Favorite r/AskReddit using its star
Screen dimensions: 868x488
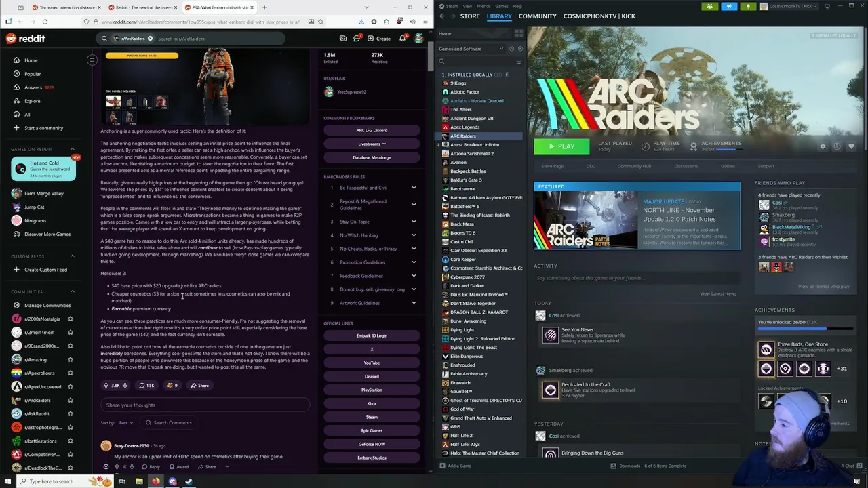tap(70, 413)
